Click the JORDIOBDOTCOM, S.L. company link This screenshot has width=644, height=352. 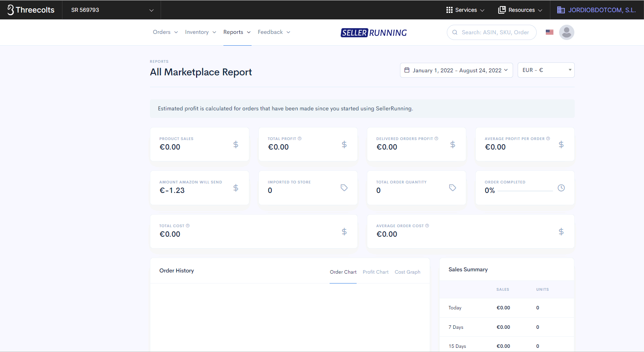coord(602,10)
